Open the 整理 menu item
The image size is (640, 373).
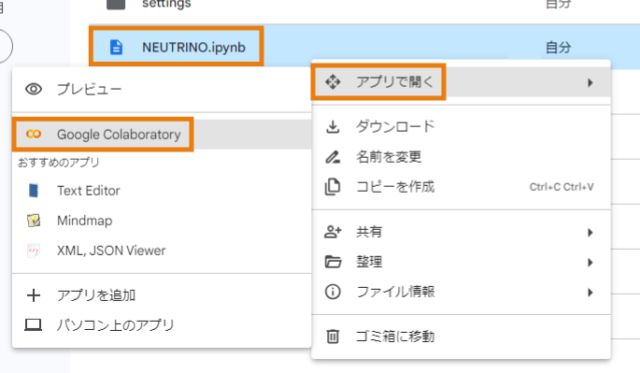point(461,262)
